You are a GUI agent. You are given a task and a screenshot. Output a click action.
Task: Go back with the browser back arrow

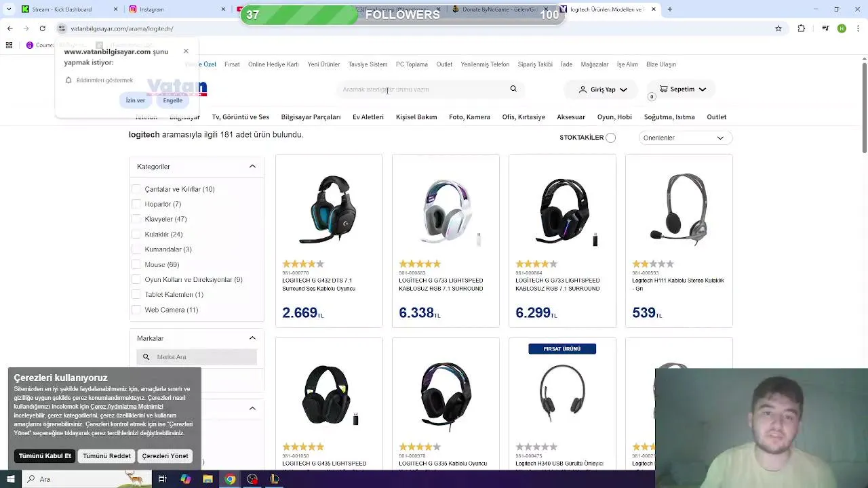tap(9, 28)
